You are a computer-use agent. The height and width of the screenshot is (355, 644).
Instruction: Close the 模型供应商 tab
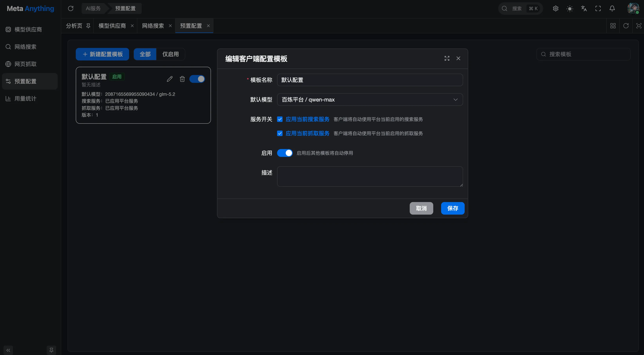[x=132, y=26]
